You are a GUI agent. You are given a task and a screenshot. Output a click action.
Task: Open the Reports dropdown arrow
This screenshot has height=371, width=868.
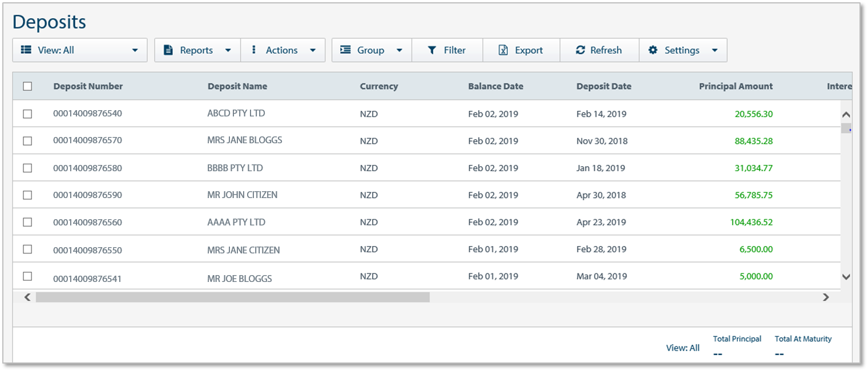click(228, 50)
